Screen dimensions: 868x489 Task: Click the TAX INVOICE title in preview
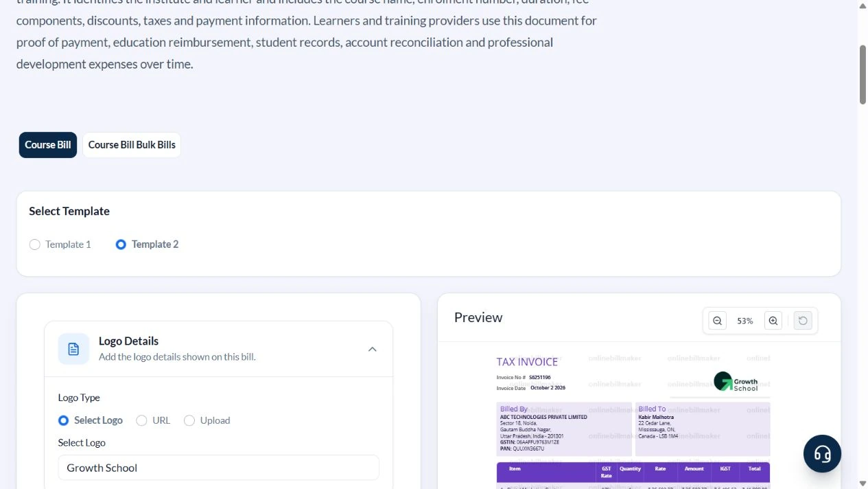[x=527, y=362]
